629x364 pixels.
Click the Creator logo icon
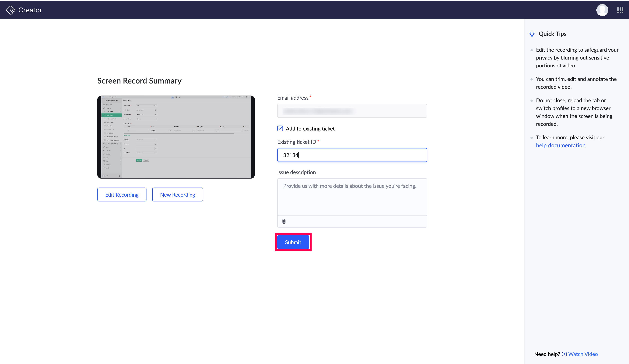coord(10,10)
